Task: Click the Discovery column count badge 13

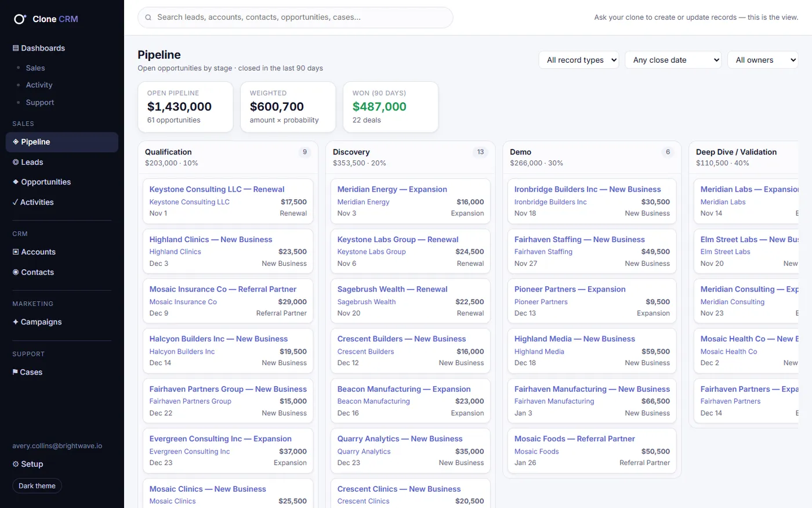Action: click(x=480, y=152)
